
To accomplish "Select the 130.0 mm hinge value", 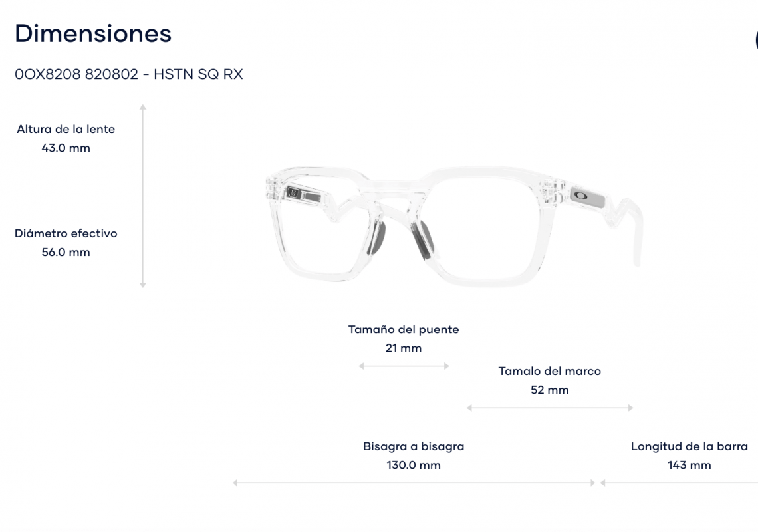I will [414, 465].
